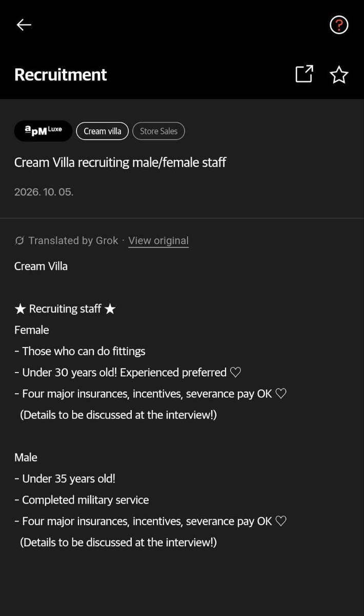Screen dimensions: 364x616
Task: Tap the Recruiting staff starred heading
Action: click(x=65, y=309)
